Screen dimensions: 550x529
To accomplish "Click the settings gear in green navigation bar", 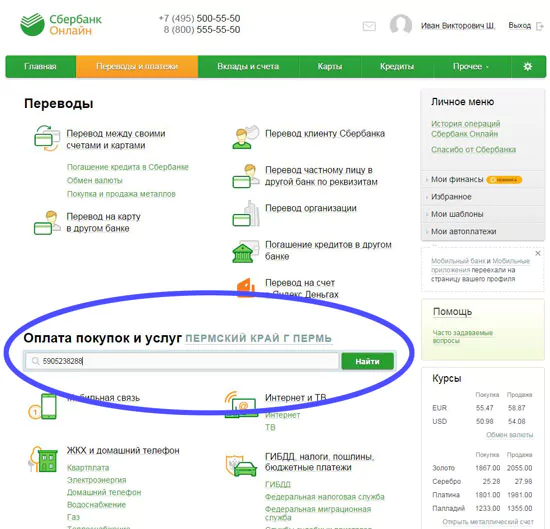I will point(528,66).
